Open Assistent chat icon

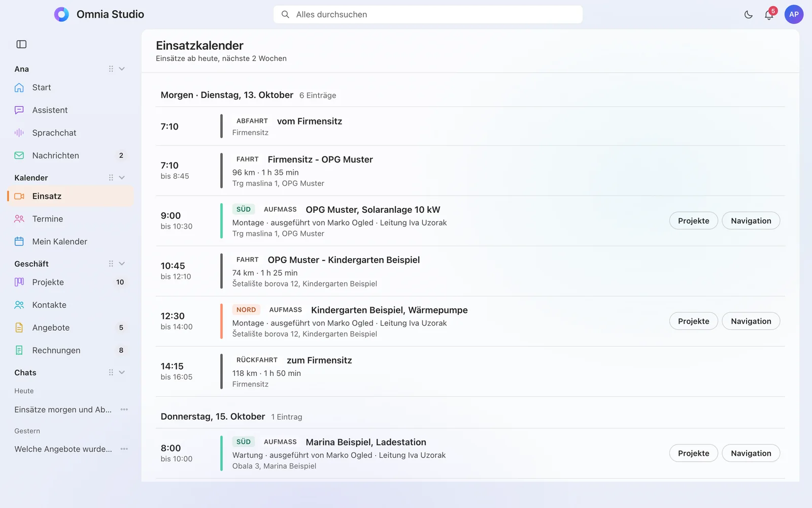[19, 110]
